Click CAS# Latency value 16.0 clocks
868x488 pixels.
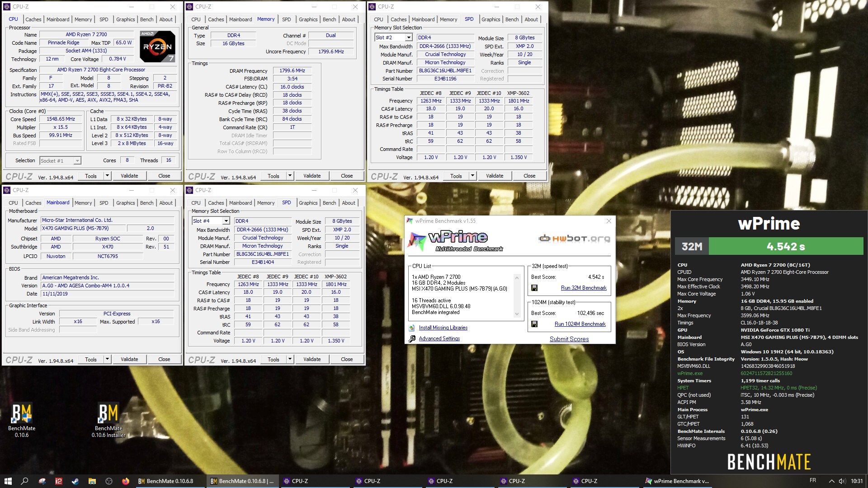coord(292,87)
